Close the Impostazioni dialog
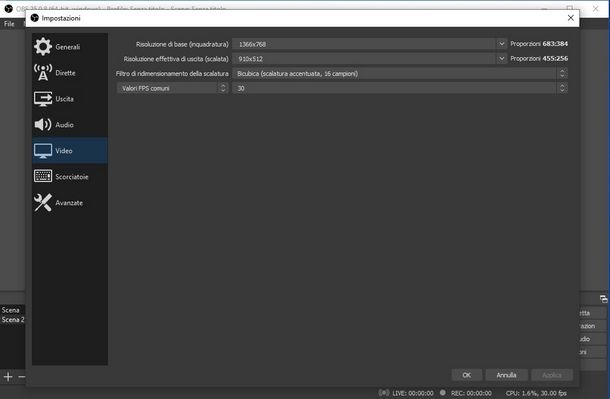 570,18
